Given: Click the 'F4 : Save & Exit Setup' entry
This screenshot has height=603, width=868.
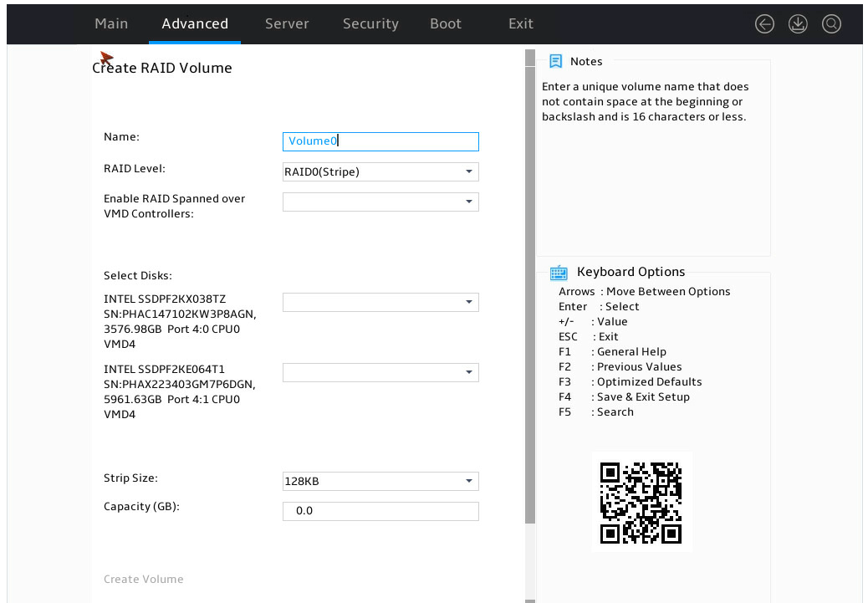Looking at the screenshot, I should click(x=624, y=397).
